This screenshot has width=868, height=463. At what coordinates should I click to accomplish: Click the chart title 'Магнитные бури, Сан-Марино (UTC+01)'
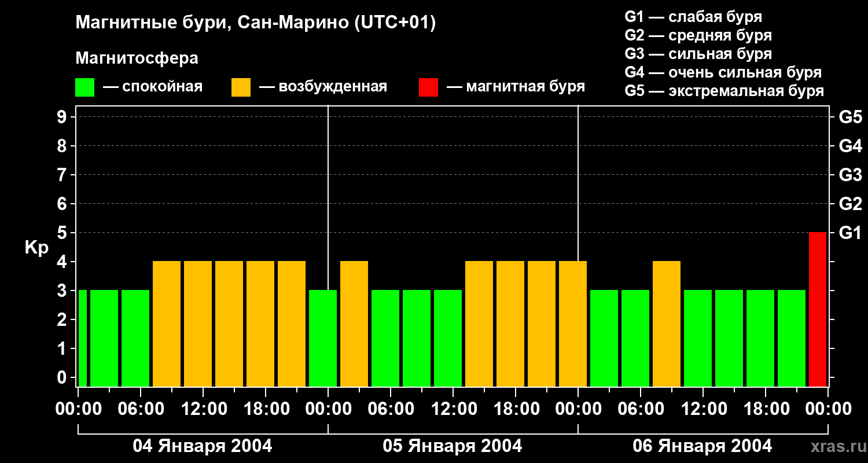(255, 23)
